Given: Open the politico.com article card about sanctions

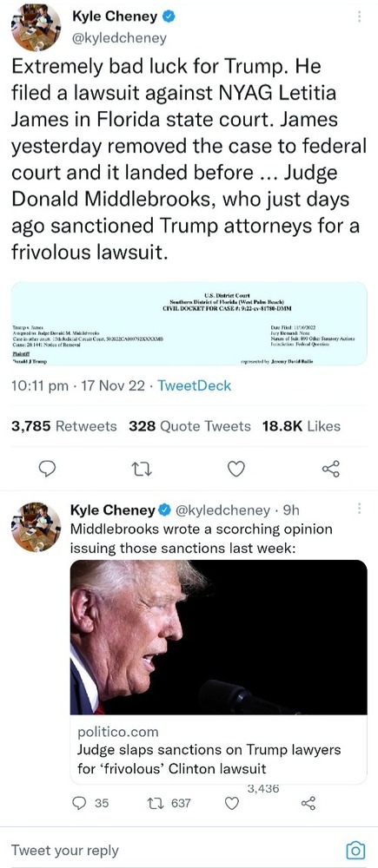Looking at the screenshot, I should click(x=218, y=672).
